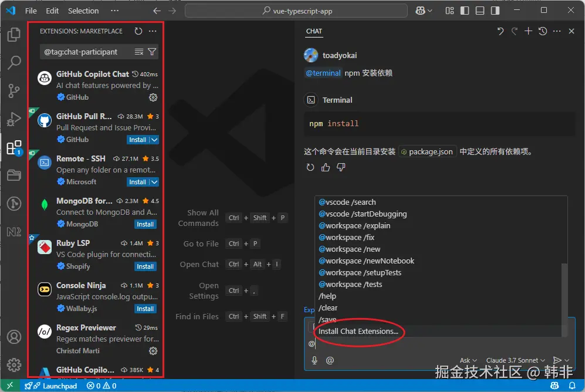Viewport: 585px width, 392px height.
Task: Open the overflow menu with three dots
Action: 114,11
